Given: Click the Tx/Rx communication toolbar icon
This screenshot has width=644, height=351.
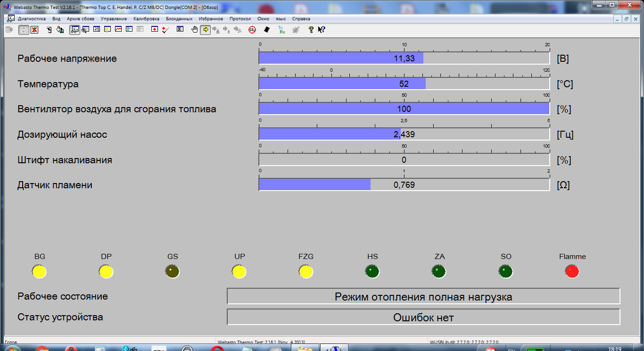Looking at the screenshot, I should [x=281, y=30].
